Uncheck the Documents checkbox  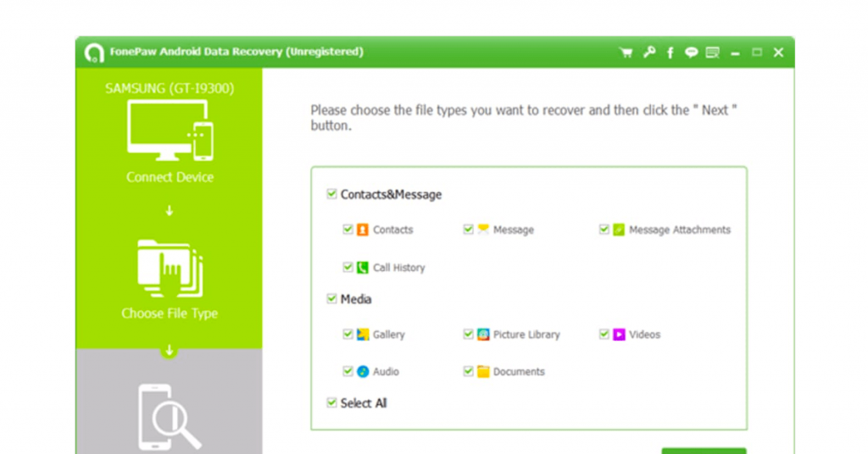pos(468,371)
